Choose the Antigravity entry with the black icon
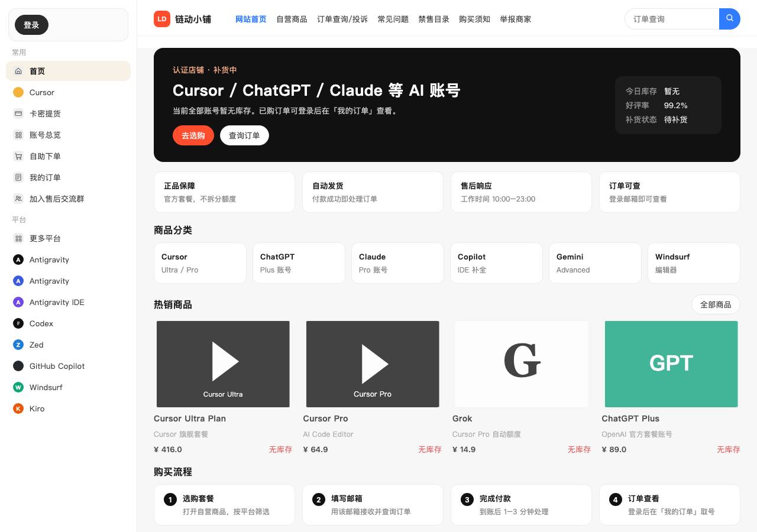This screenshot has height=532, width=757. point(18,259)
